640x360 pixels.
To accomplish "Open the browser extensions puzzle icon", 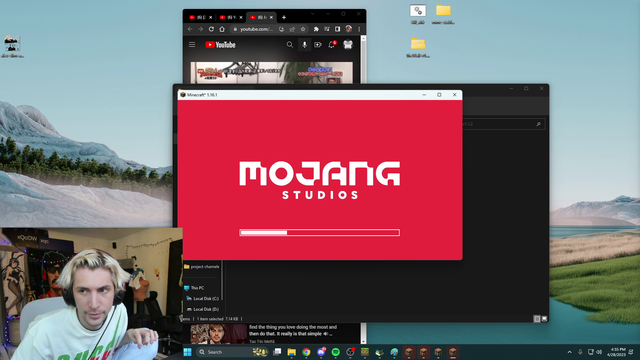I will pos(316,29).
